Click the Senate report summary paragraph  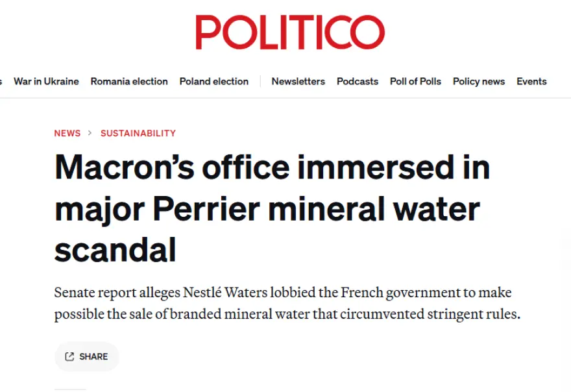[287, 303]
